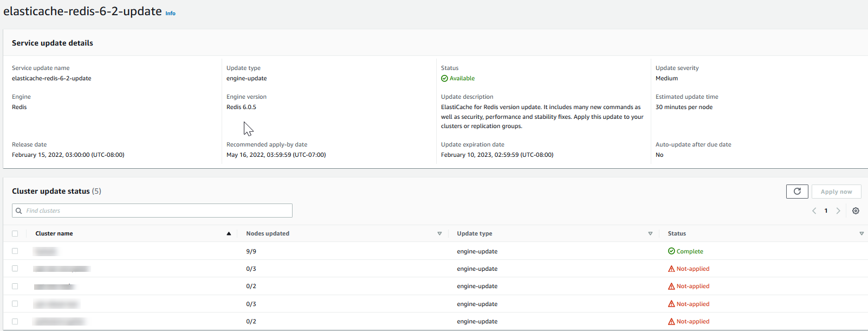
Task: Click the Apply now button
Action: [x=836, y=192]
